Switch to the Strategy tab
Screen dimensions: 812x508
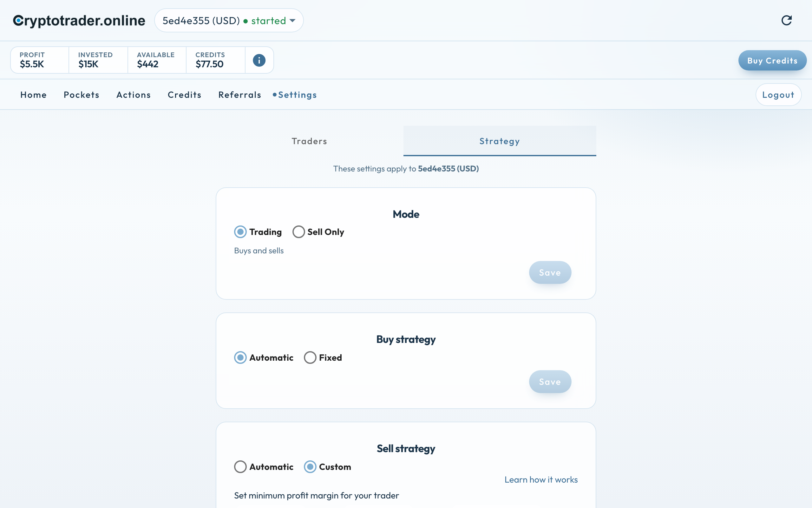click(x=500, y=141)
